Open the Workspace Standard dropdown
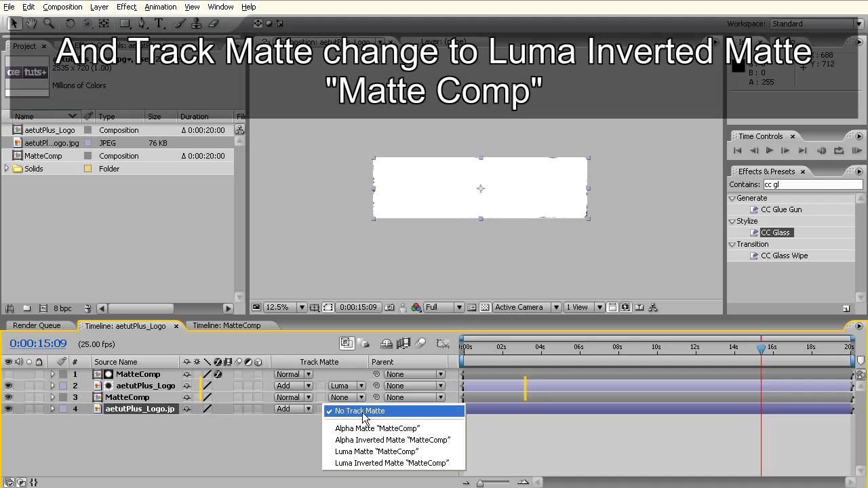 (816, 24)
